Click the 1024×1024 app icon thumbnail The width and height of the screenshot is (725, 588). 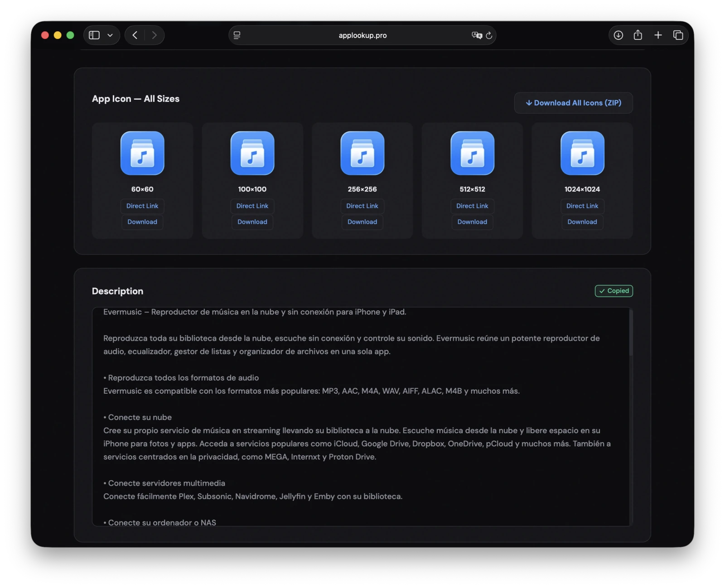(x=582, y=153)
